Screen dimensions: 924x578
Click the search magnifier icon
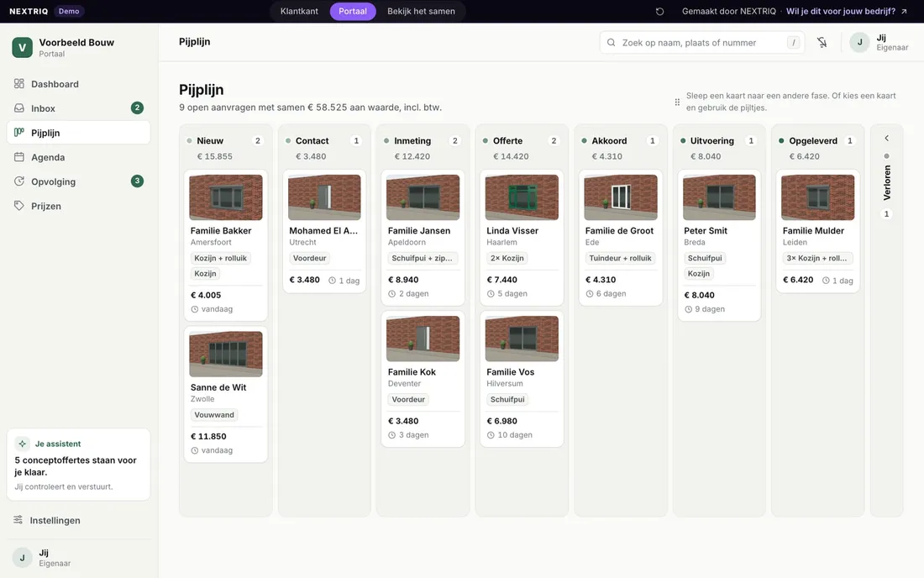[611, 42]
